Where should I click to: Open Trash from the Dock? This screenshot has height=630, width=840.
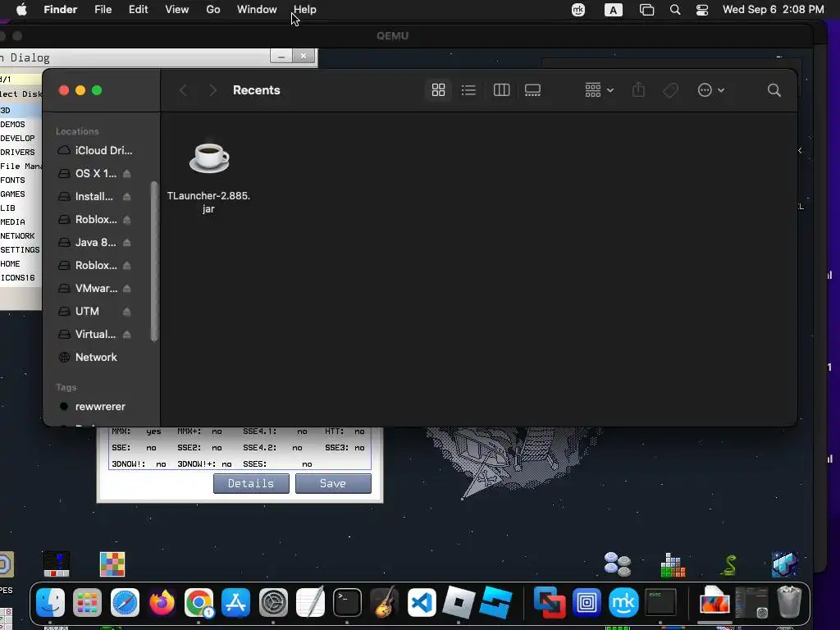(x=789, y=603)
